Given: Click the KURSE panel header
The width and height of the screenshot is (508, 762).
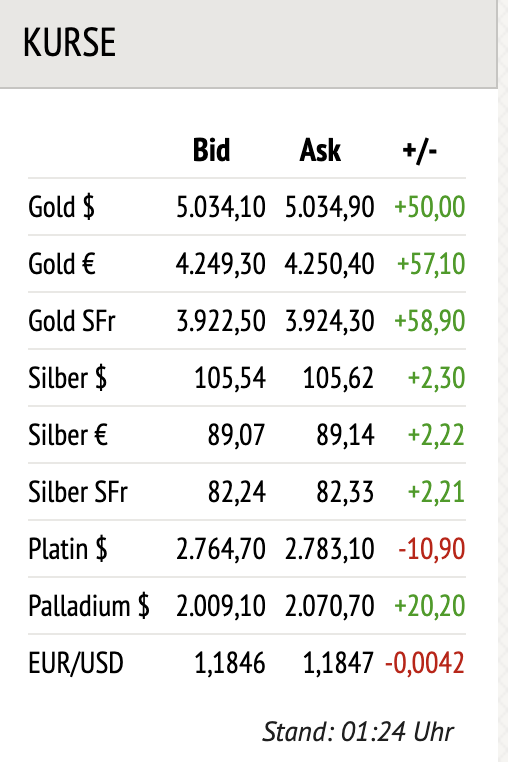Looking at the screenshot, I should tap(248, 44).
